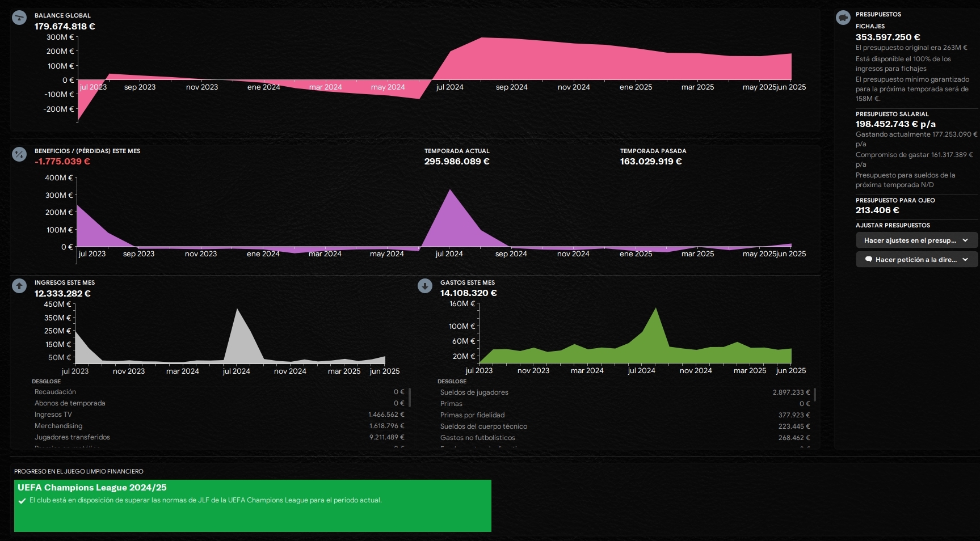Click the piggy bank icon beside Presupuestos

[843, 18]
